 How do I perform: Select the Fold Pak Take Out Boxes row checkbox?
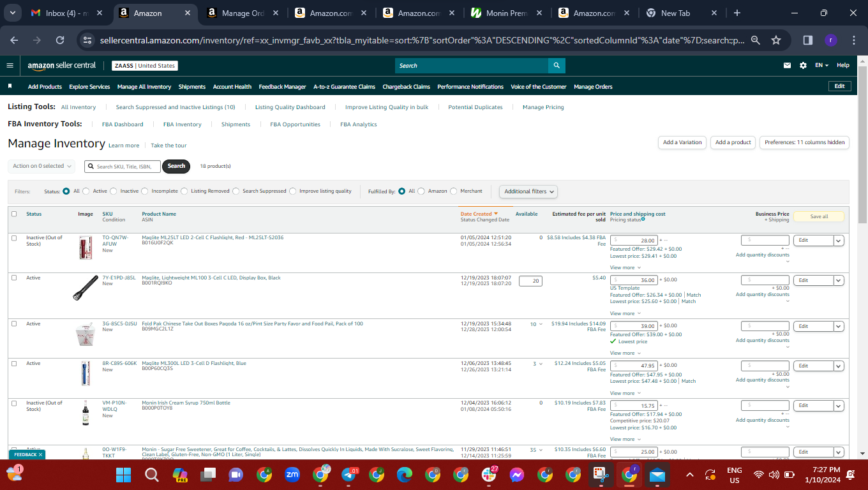(x=14, y=323)
